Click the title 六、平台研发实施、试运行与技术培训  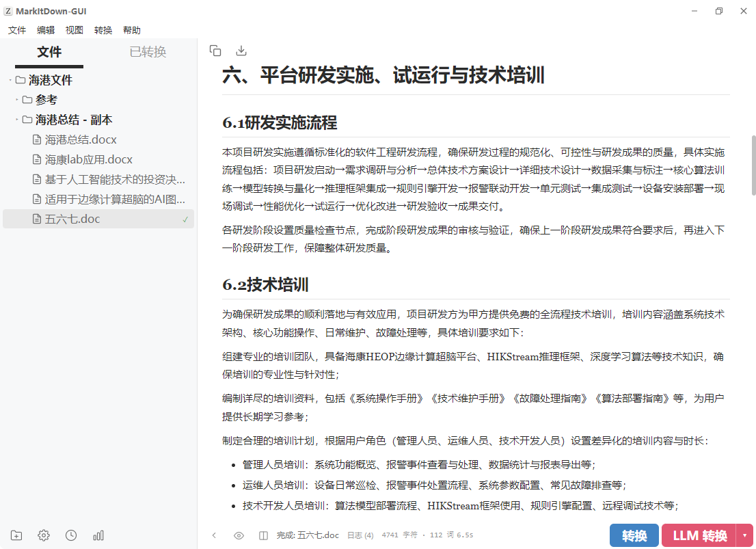(383, 75)
